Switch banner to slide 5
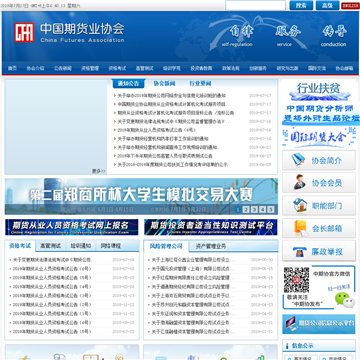 pos(271,209)
